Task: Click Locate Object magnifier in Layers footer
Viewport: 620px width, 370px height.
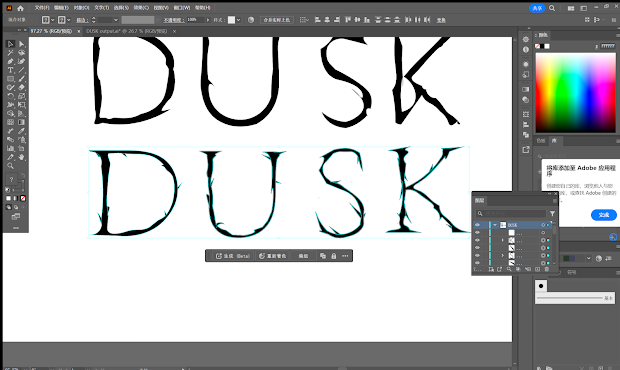Action: point(509,269)
